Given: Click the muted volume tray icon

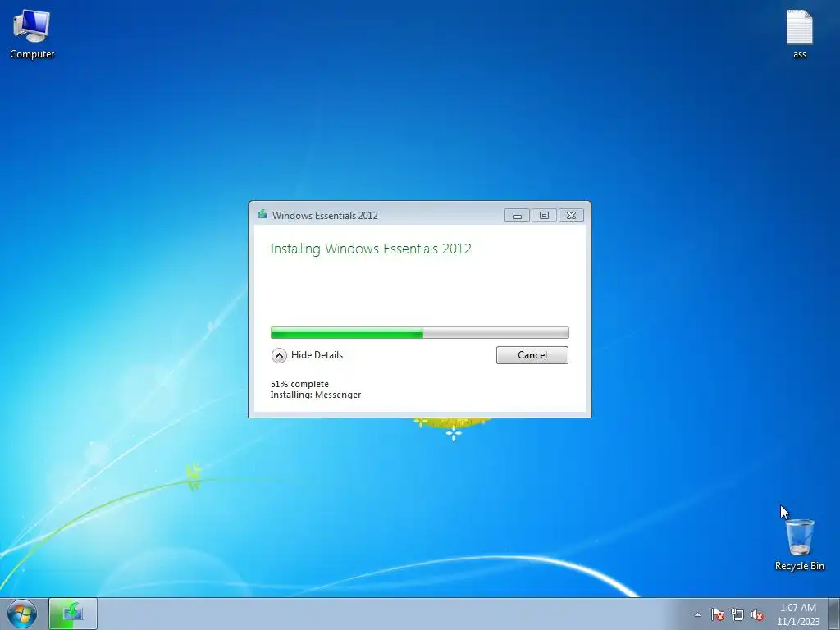Looking at the screenshot, I should tap(757, 614).
